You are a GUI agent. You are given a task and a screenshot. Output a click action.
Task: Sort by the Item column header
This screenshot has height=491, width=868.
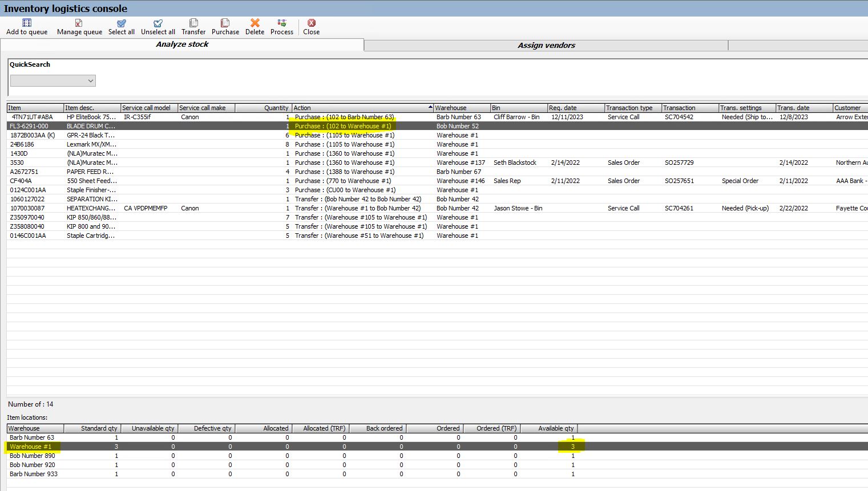35,108
